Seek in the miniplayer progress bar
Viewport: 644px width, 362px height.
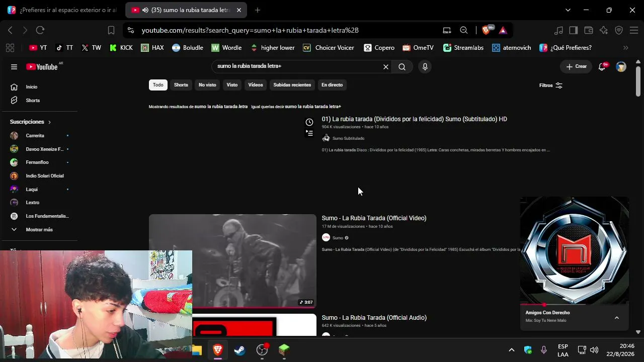pyautogui.click(x=575, y=305)
